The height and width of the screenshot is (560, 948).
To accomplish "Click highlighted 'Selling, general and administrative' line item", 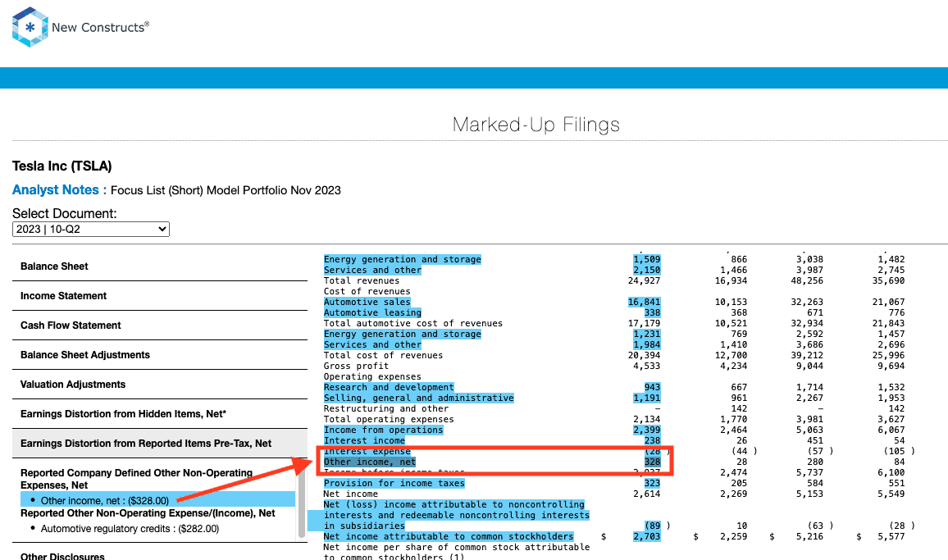I will click(418, 398).
